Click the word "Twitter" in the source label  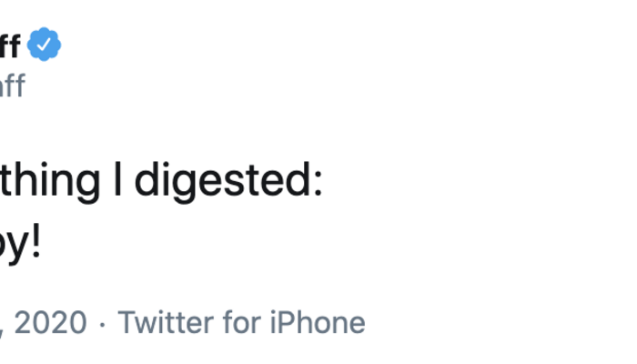coord(167,322)
